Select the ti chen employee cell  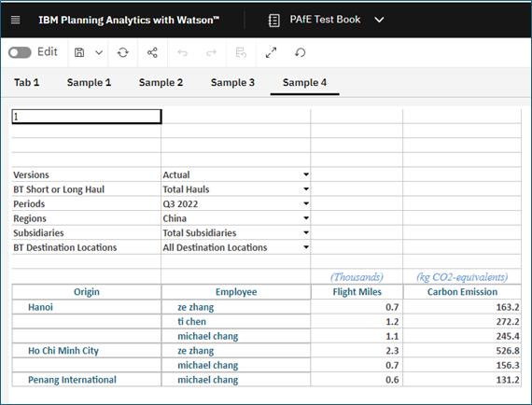pyautogui.click(x=236, y=322)
